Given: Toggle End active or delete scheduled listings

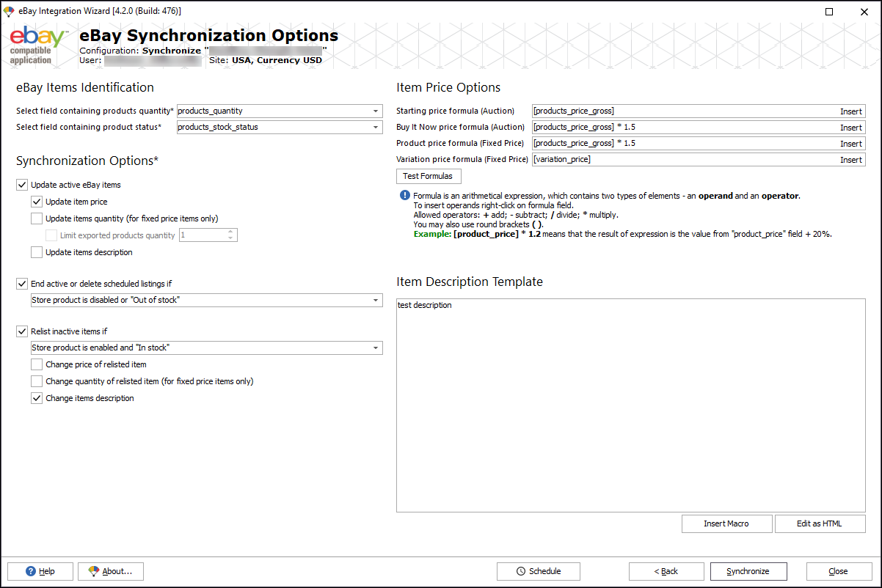Looking at the screenshot, I should click(22, 284).
